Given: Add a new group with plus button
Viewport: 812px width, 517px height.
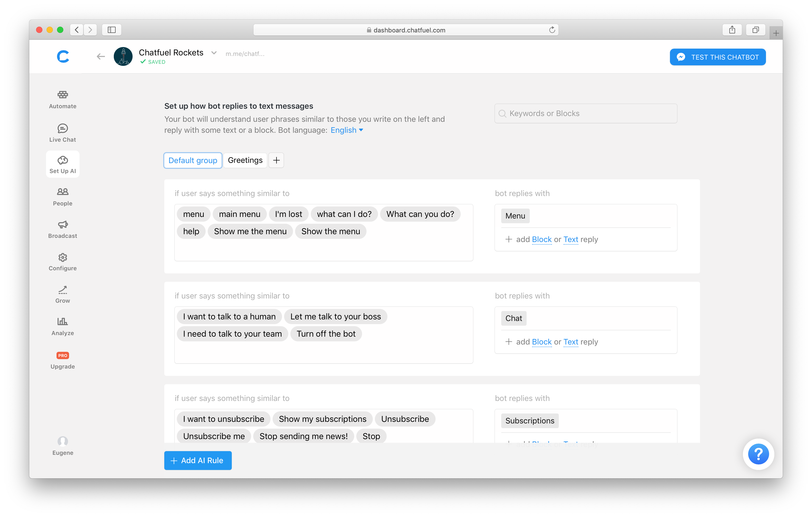Looking at the screenshot, I should (276, 160).
